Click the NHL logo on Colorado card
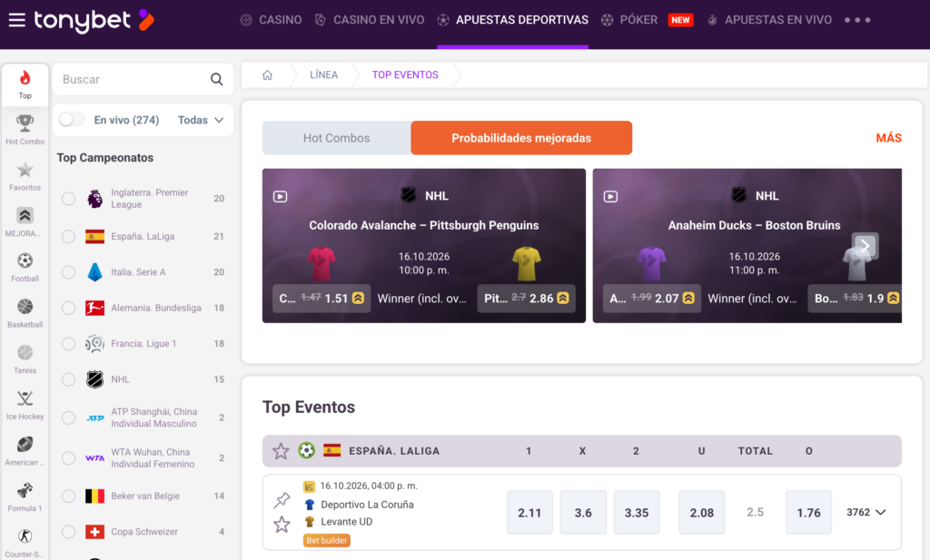The height and width of the screenshot is (560, 930). (x=408, y=195)
